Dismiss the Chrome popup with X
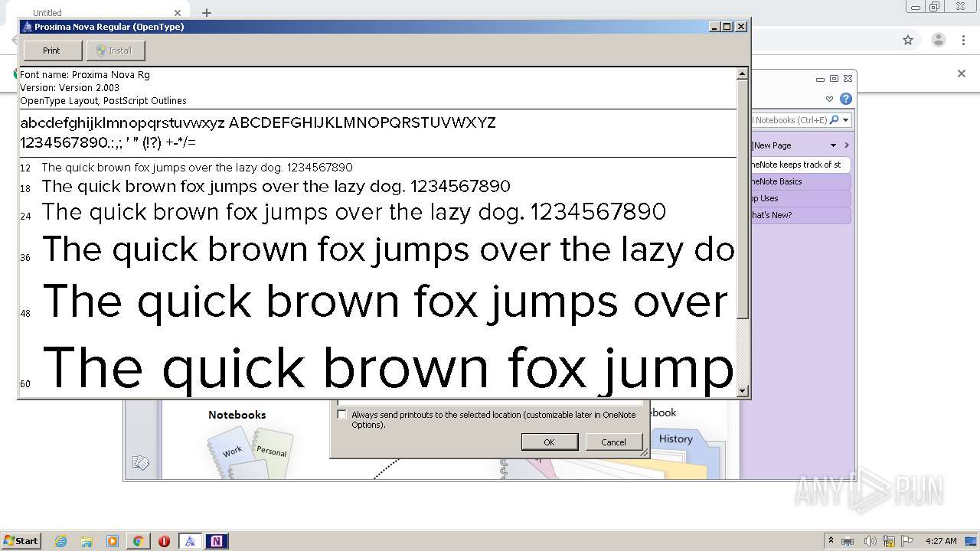Viewport: 980px width, 551px height. (962, 73)
